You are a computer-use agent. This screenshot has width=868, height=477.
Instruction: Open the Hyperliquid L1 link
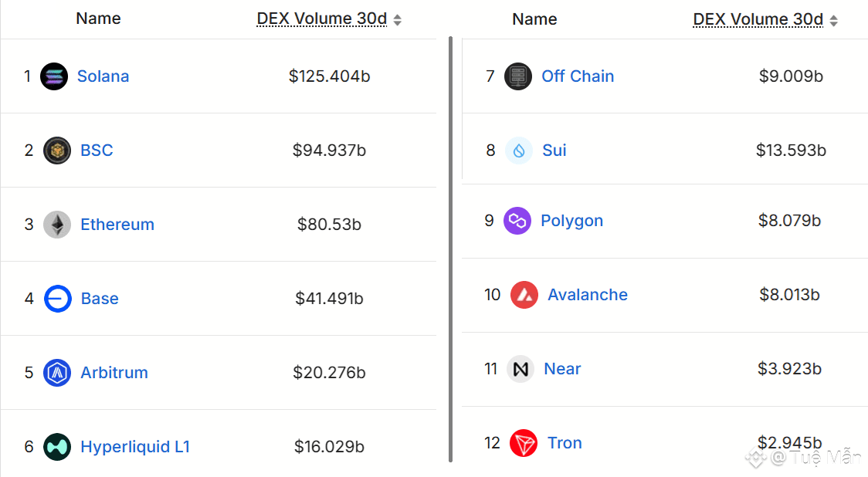(135, 447)
